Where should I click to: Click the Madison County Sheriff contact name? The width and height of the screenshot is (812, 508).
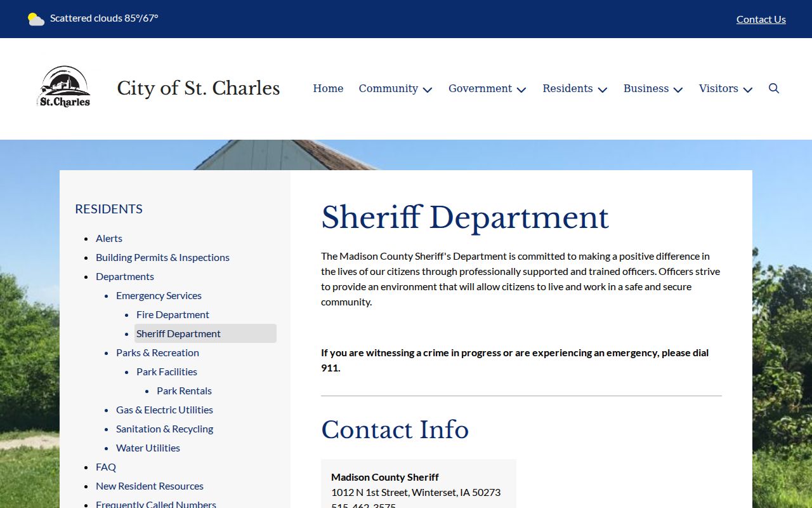click(x=385, y=477)
